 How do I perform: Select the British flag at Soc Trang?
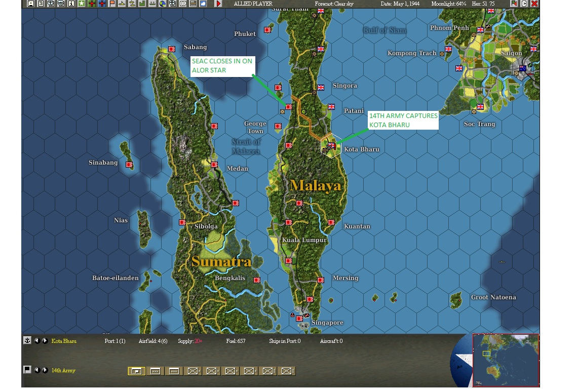(480, 106)
